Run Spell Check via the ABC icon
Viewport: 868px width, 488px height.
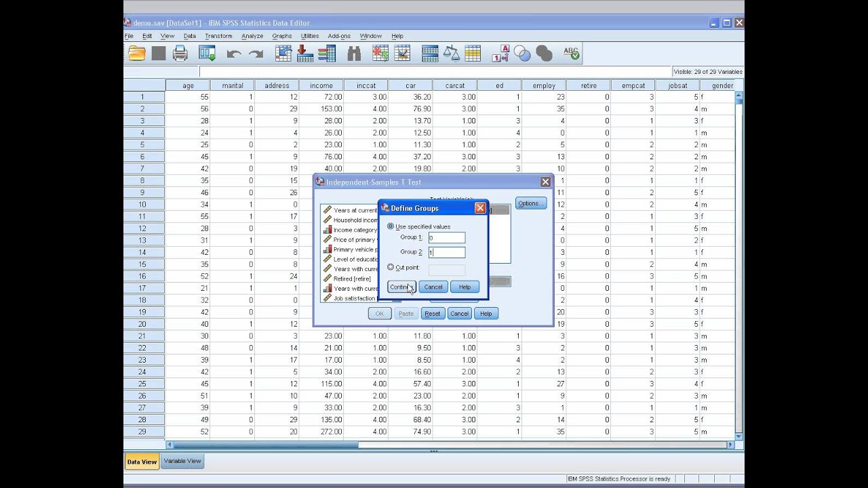pyautogui.click(x=571, y=54)
